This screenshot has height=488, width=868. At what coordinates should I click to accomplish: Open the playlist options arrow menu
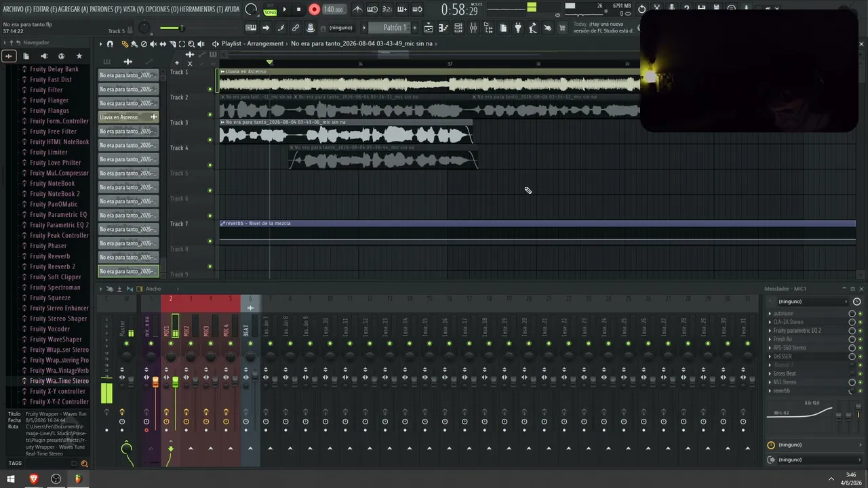(x=100, y=44)
